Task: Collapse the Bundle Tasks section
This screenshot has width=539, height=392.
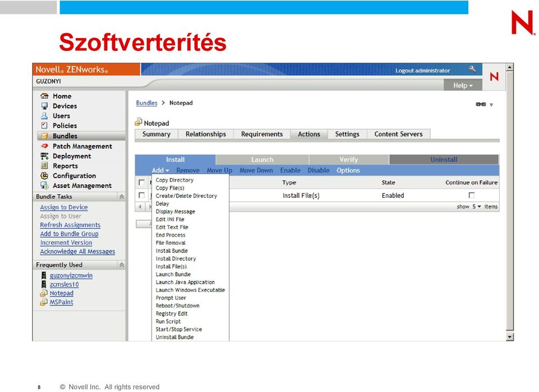Action: [121, 197]
